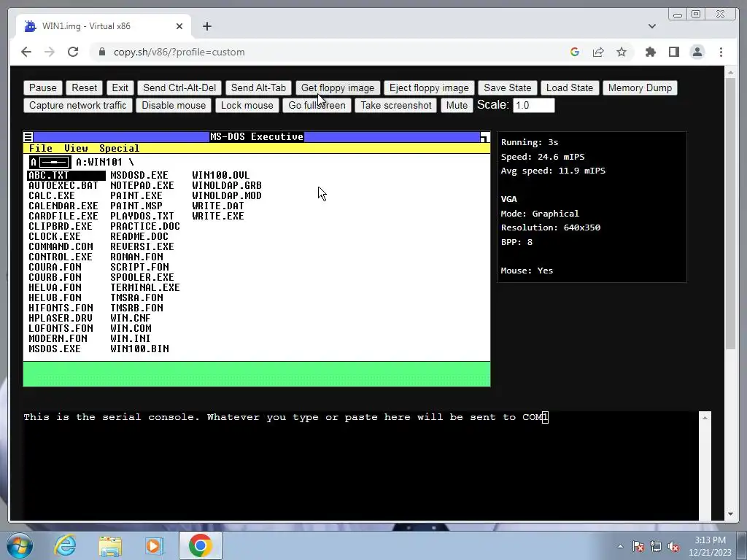Open Chrome three-dot menu
The image size is (747, 560).
click(x=721, y=52)
